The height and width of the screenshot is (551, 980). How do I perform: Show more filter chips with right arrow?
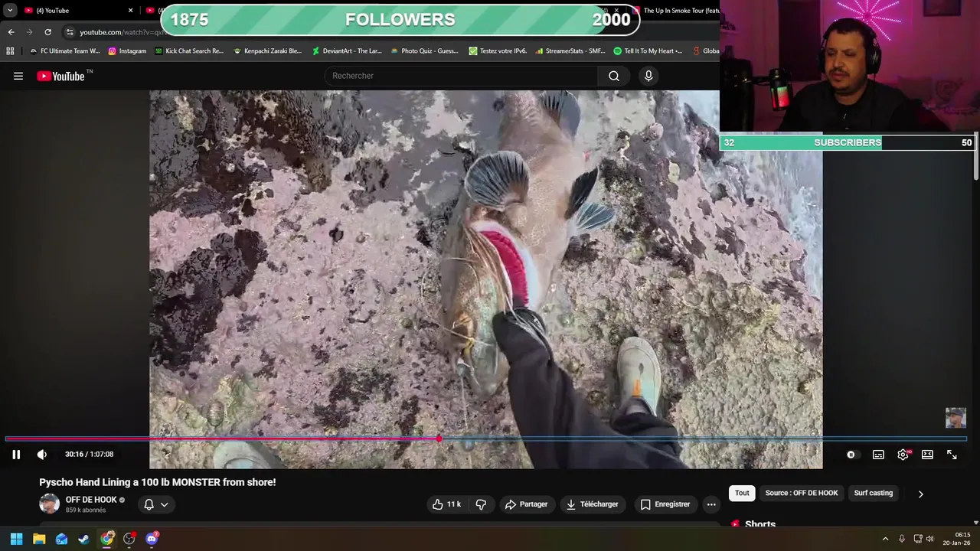920,494
